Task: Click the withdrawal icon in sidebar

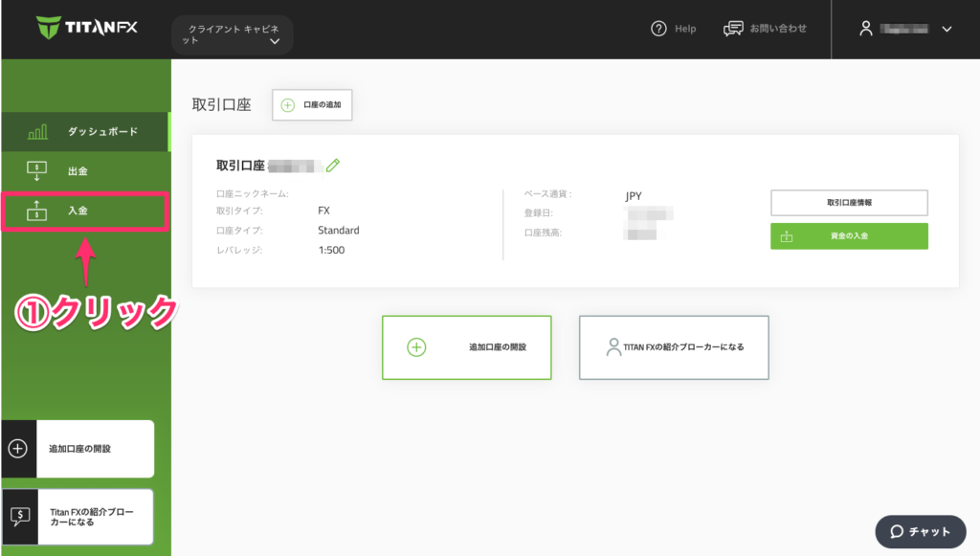Action: click(37, 171)
